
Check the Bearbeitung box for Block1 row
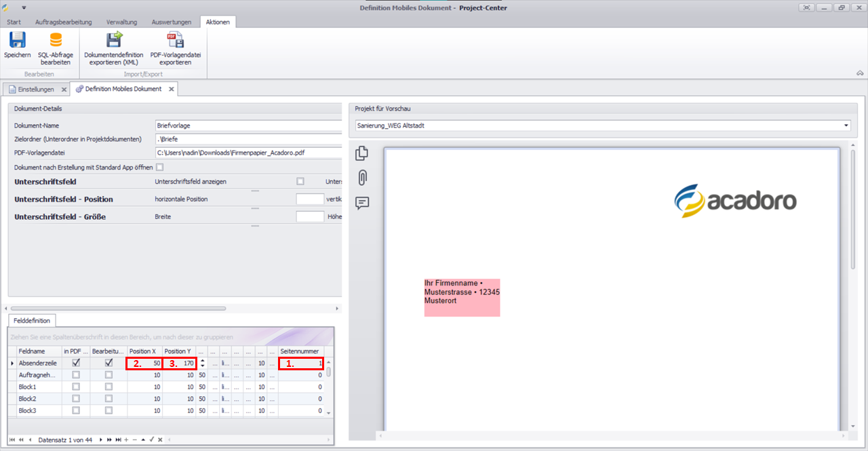pos(108,387)
